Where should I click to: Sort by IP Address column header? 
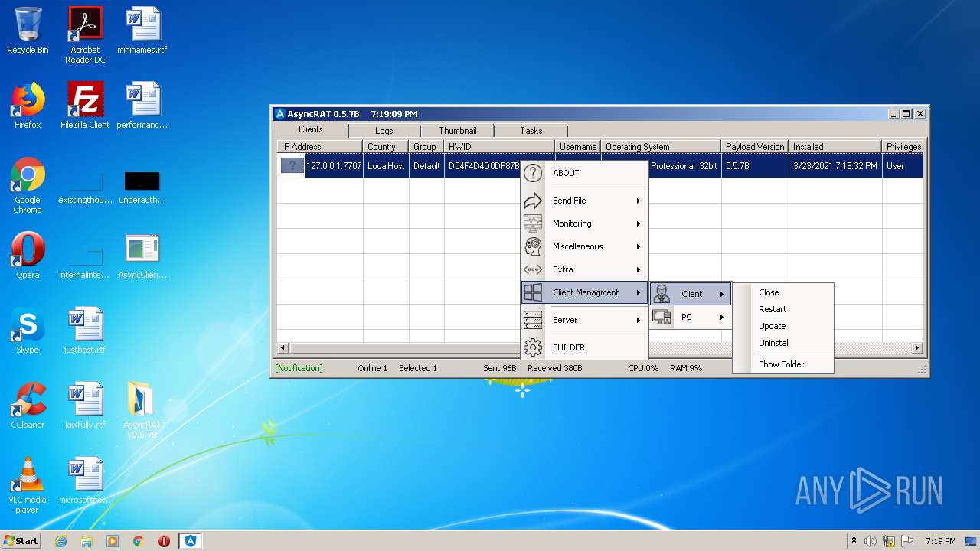click(319, 147)
